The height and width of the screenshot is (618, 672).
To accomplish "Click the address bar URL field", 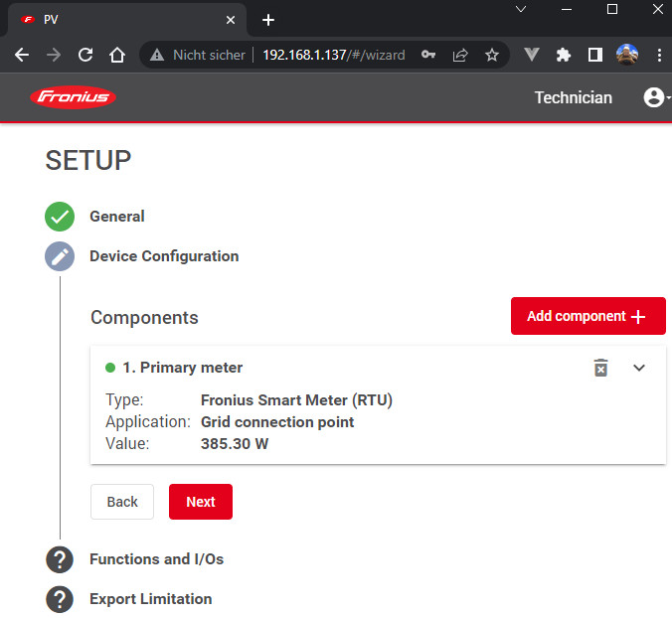I will pos(333,55).
